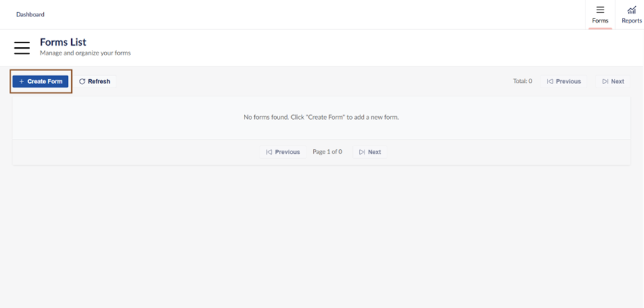The image size is (644, 308).
Task: Click the 'Page 1 of 0' indicator
Action: pyautogui.click(x=327, y=152)
